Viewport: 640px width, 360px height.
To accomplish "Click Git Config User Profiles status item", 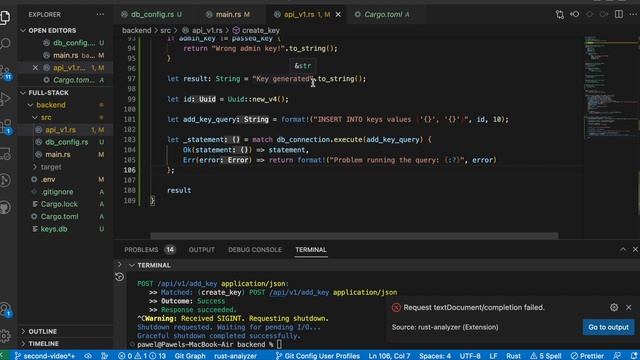I will pos(318,356).
